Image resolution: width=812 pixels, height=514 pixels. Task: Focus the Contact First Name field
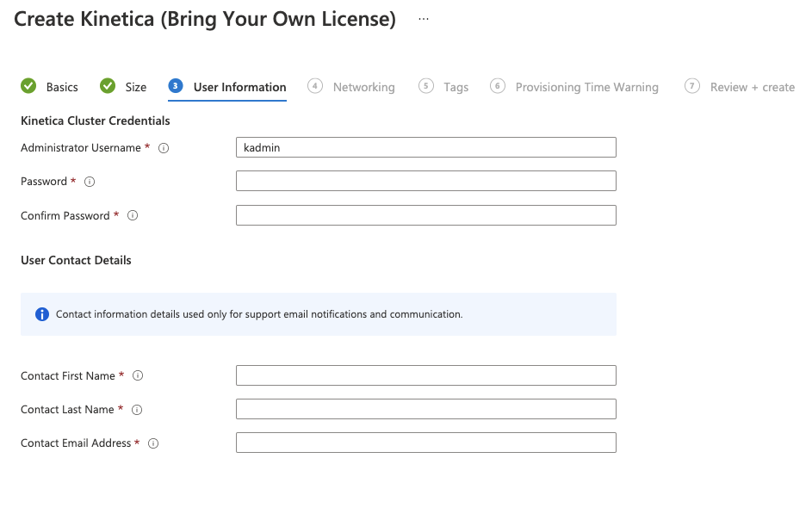coord(426,375)
